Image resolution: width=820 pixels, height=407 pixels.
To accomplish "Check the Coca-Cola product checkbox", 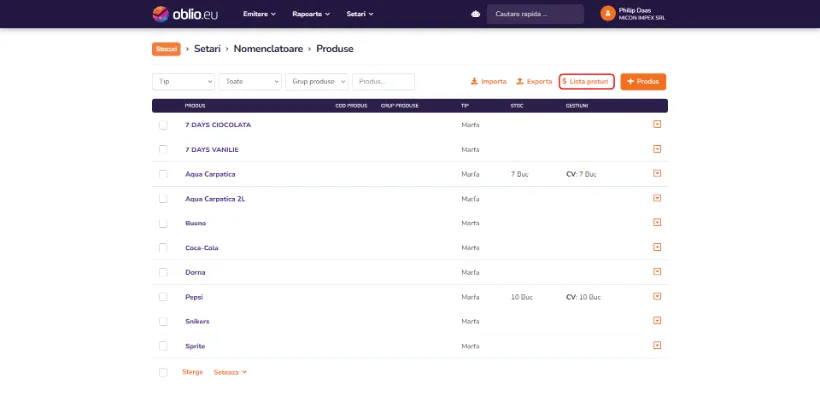I will pos(163,247).
